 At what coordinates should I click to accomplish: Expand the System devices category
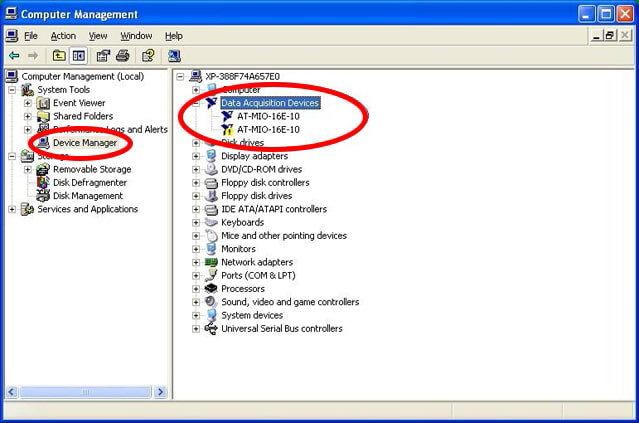click(196, 315)
